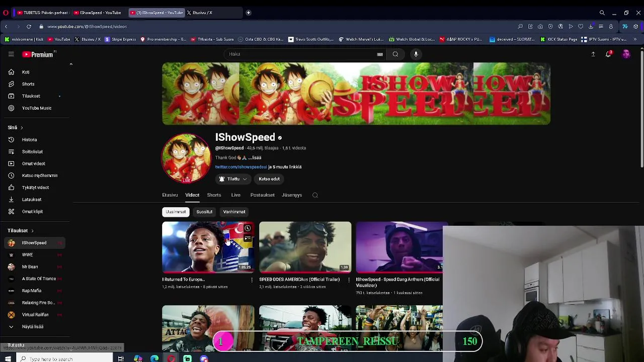Switch to TUBETUS browser tab
This screenshot has height=362, width=644.
(x=43, y=13)
